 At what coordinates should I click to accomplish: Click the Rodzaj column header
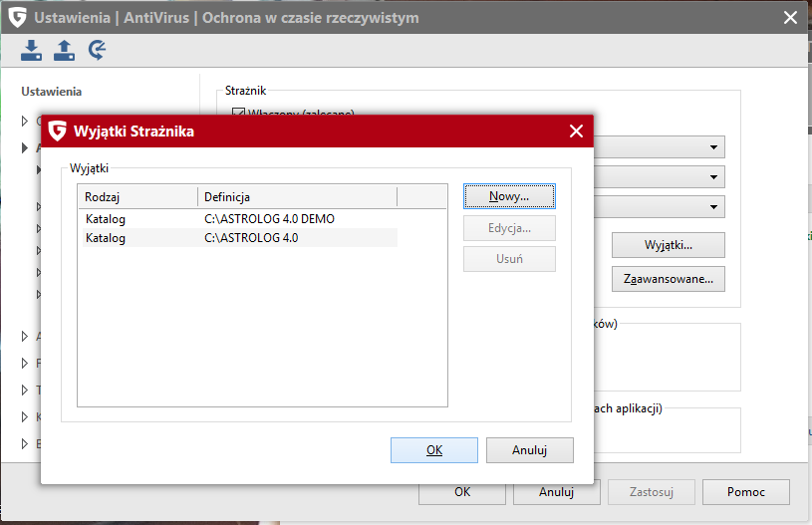(x=138, y=196)
